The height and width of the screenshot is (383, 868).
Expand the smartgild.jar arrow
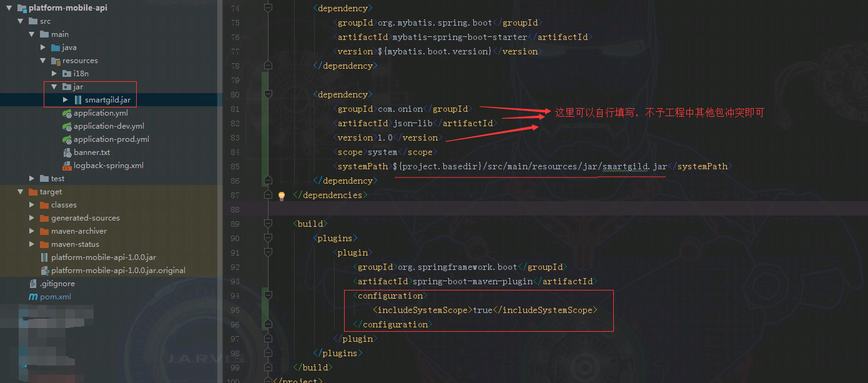point(66,100)
